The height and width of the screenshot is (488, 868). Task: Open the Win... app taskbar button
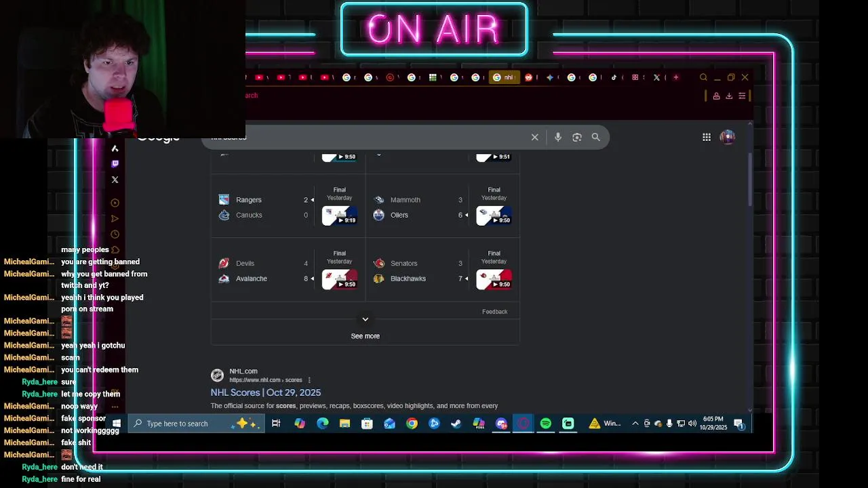point(604,424)
